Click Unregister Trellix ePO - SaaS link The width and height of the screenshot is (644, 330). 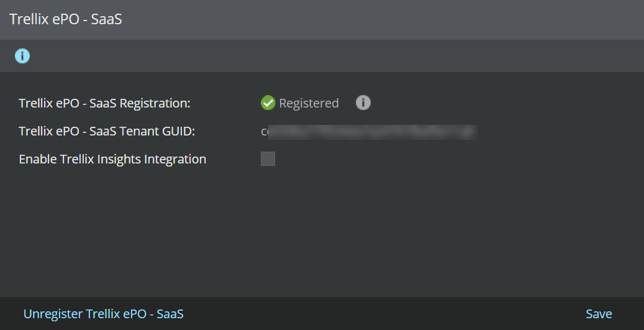[x=104, y=314]
